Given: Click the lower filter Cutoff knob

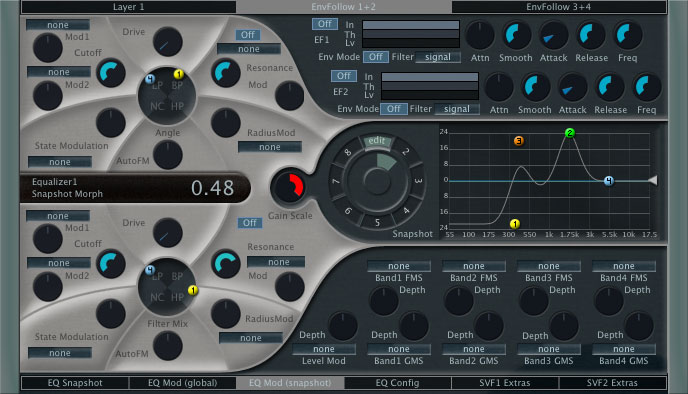Looking at the screenshot, I should tap(111, 264).
